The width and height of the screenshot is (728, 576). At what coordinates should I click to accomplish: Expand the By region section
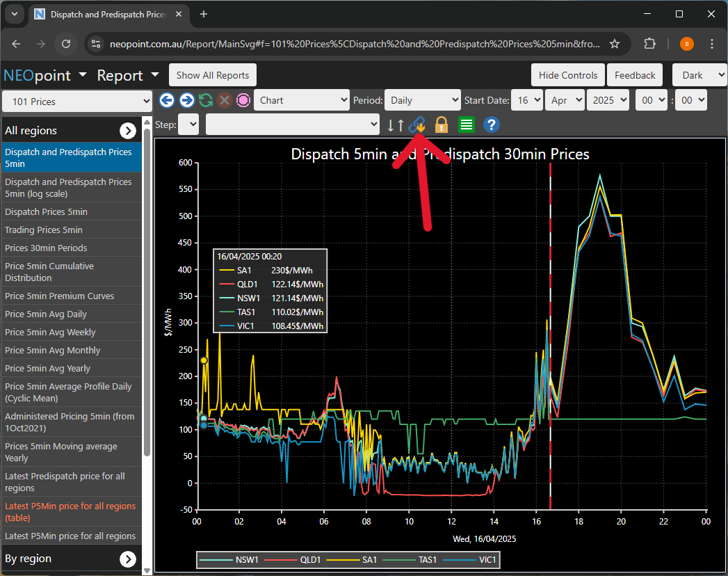[128, 559]
